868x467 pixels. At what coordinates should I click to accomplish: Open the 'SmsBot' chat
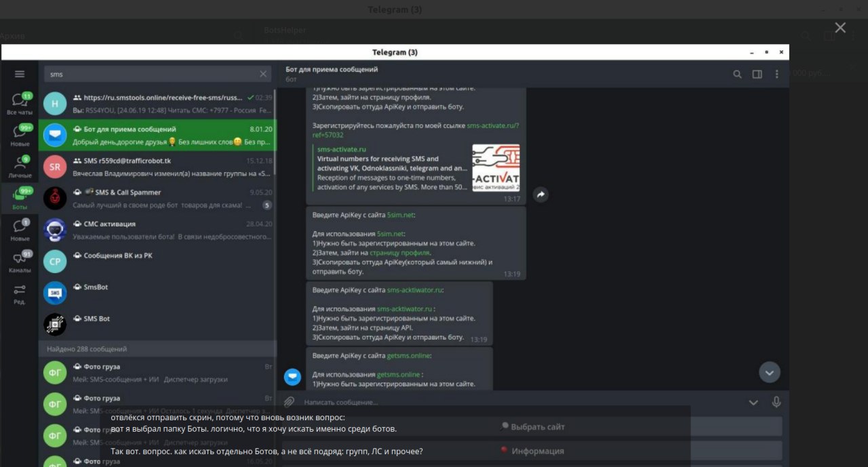157,293
